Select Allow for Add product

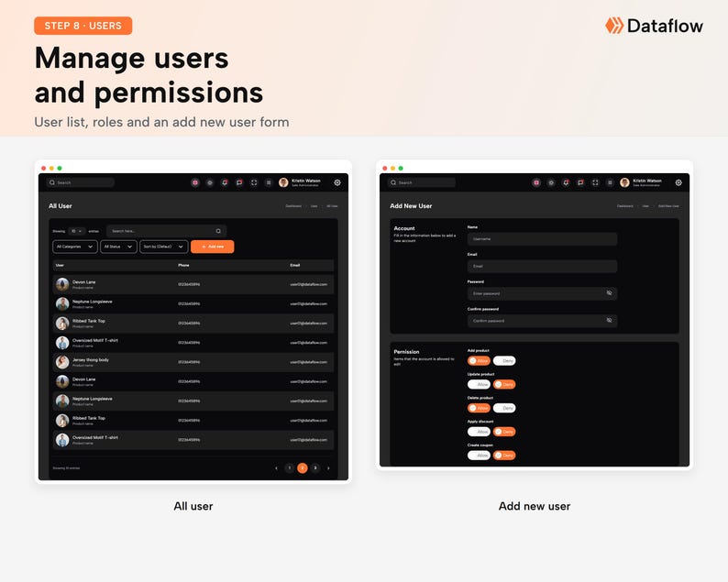click(479, 360)
